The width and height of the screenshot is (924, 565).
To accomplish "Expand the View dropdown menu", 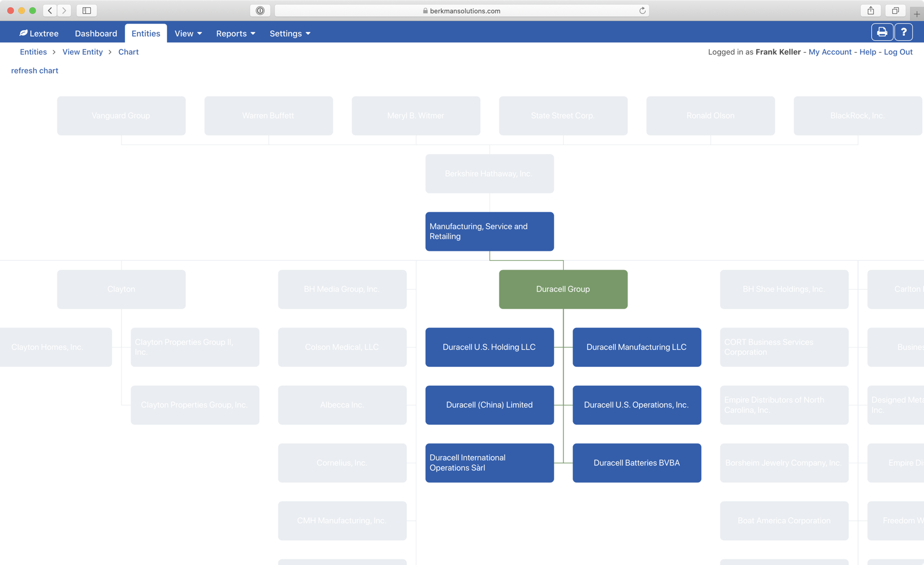I will pos(188,34).
